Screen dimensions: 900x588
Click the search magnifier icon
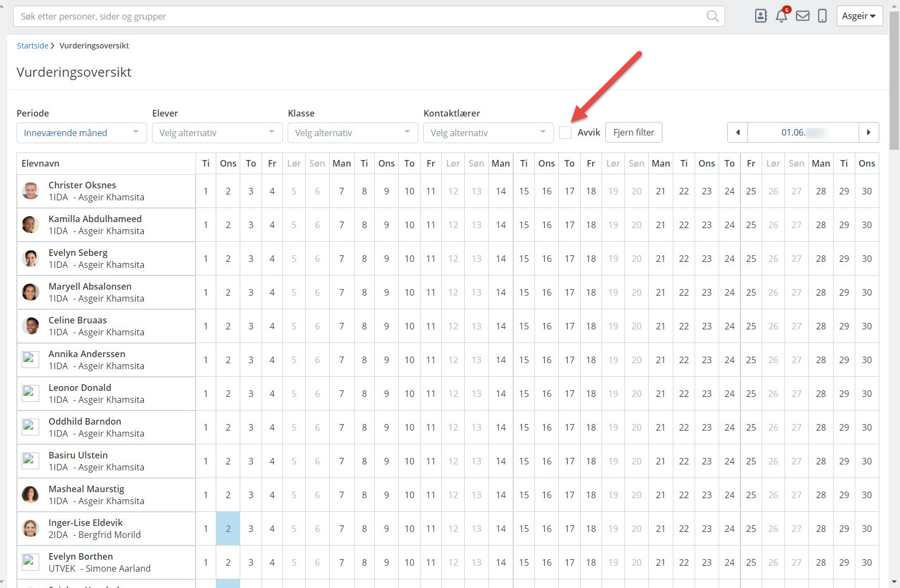pyautogui.click(x=712, y=16)
